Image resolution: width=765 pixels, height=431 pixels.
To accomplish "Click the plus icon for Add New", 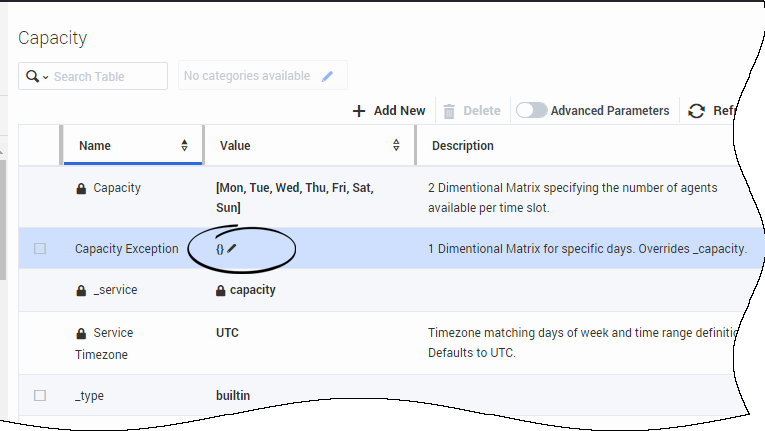I will 359,111.
